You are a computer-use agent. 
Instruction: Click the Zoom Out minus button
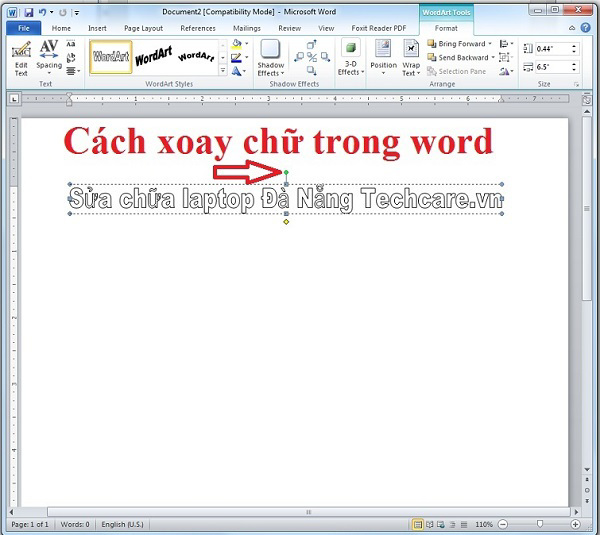point(503,524)
